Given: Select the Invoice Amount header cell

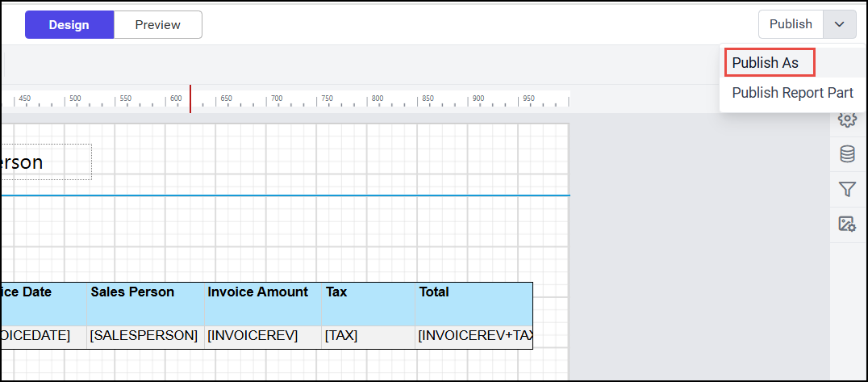Looking at the screenshot, I should point(262,304).
